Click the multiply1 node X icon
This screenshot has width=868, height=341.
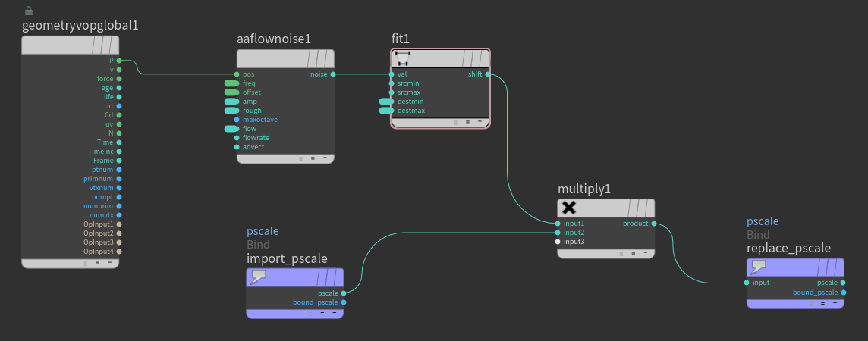pyautogui.click(x=569, y=208)
